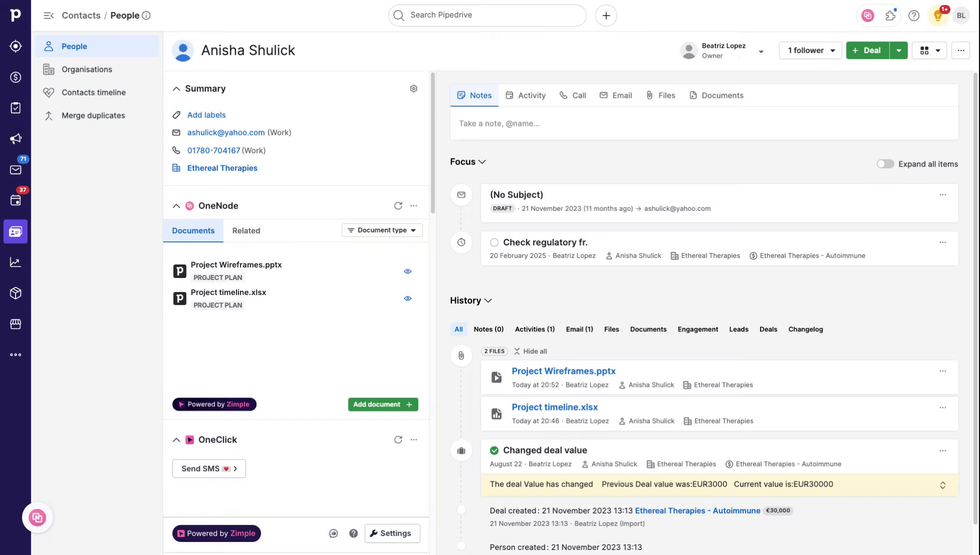980x555 pixels.
Task: Toggle visibility of Project timeline.xlsx
Action: [408, 299]
